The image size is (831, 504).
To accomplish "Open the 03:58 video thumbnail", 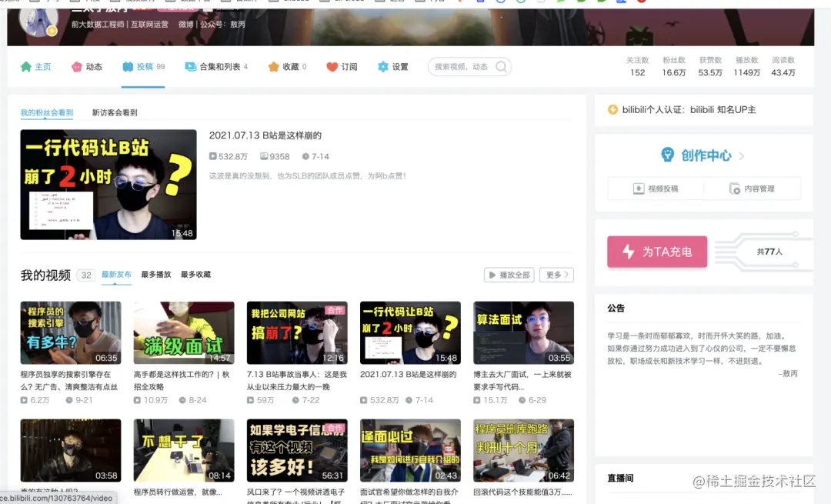I will (x=71, y=450).
